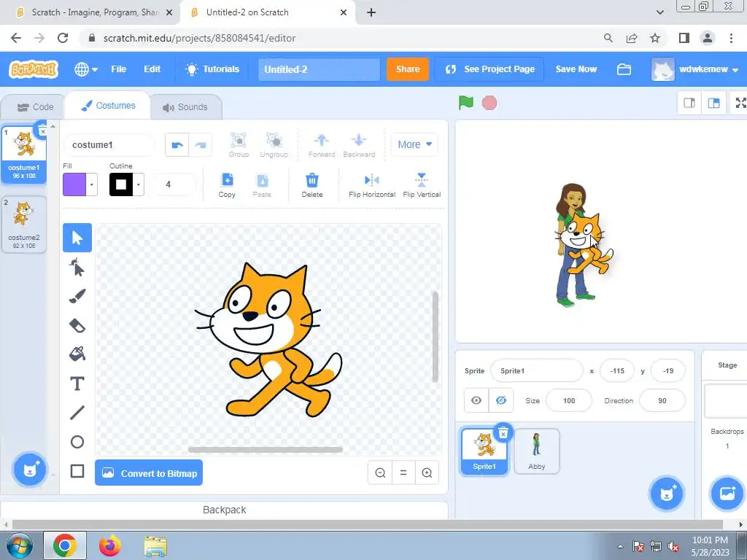
Task: Delete the selected shape
Action: [312, 185]
